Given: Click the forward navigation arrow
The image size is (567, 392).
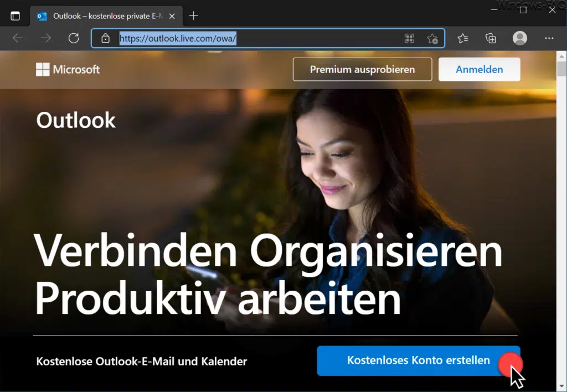Looking at the screenshot, I should tap(45, 38).
